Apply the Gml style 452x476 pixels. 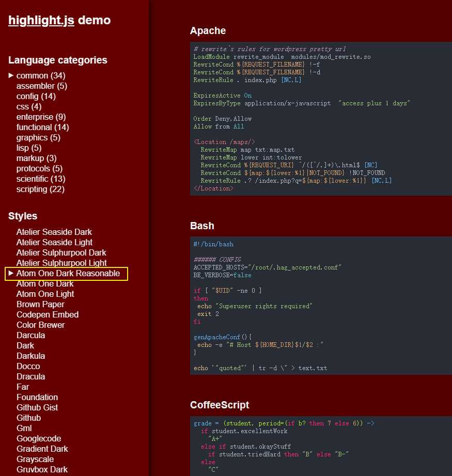pyautogui.click(x=24, y=428)
